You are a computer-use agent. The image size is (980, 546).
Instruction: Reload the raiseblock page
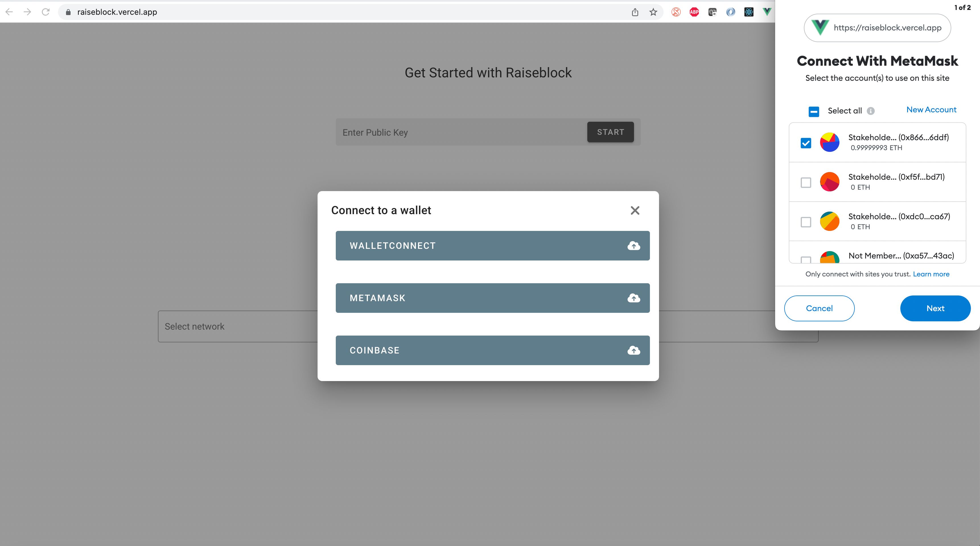pos(46,12)
